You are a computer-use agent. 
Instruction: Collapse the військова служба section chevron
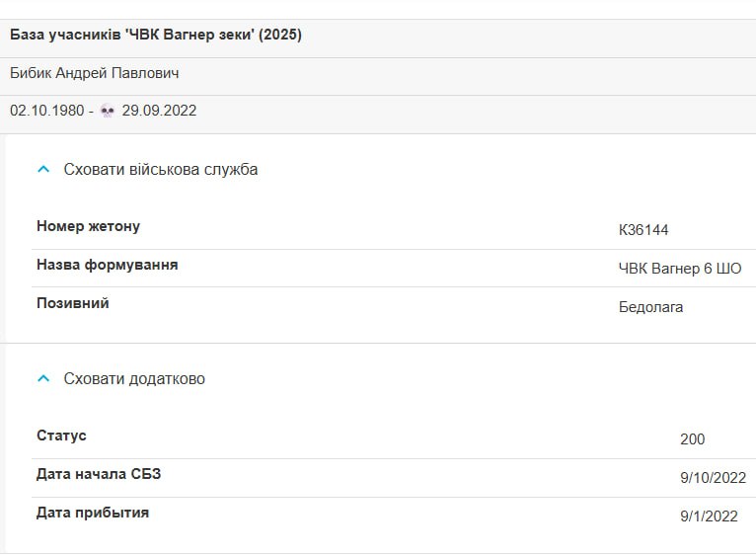tap(43, 170)
